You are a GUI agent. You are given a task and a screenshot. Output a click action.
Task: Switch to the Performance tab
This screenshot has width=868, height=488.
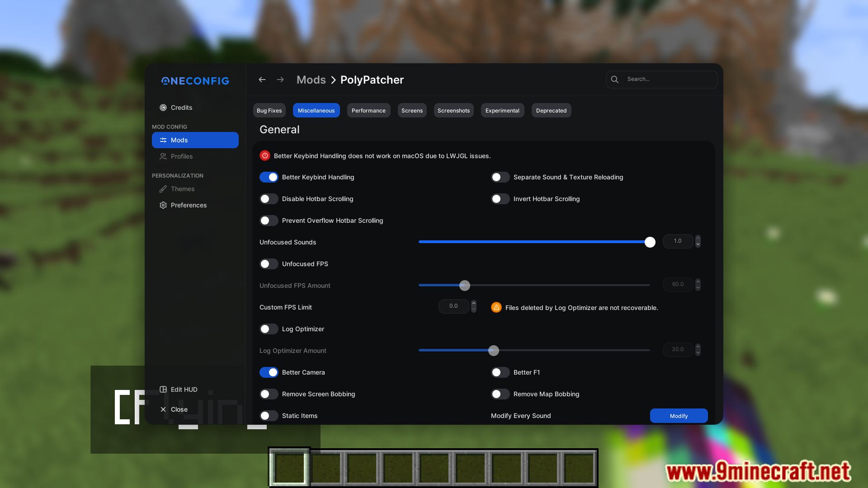[369, 110]
